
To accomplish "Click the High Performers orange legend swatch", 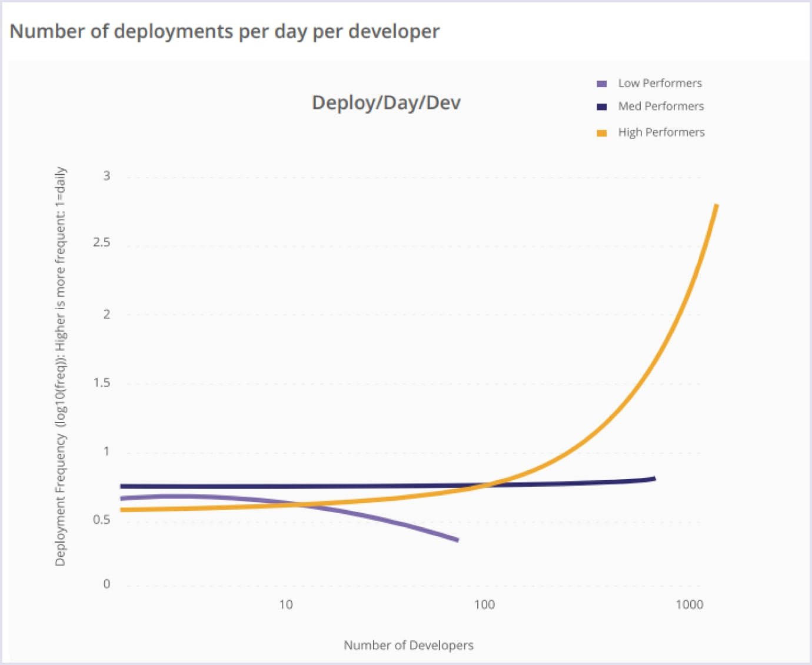I will tap(601, 133).
